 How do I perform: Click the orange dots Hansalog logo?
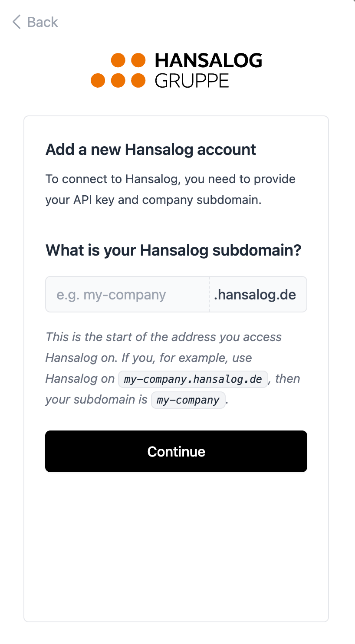118,70
